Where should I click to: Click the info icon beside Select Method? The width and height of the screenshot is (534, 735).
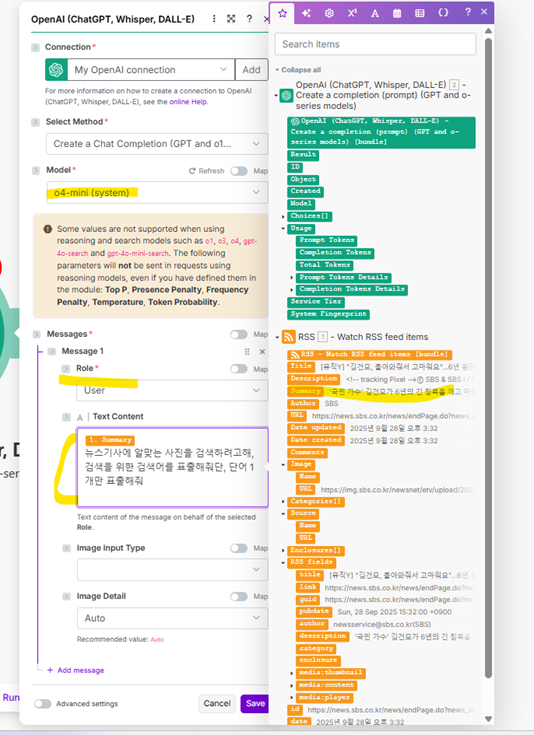point(36,122)
